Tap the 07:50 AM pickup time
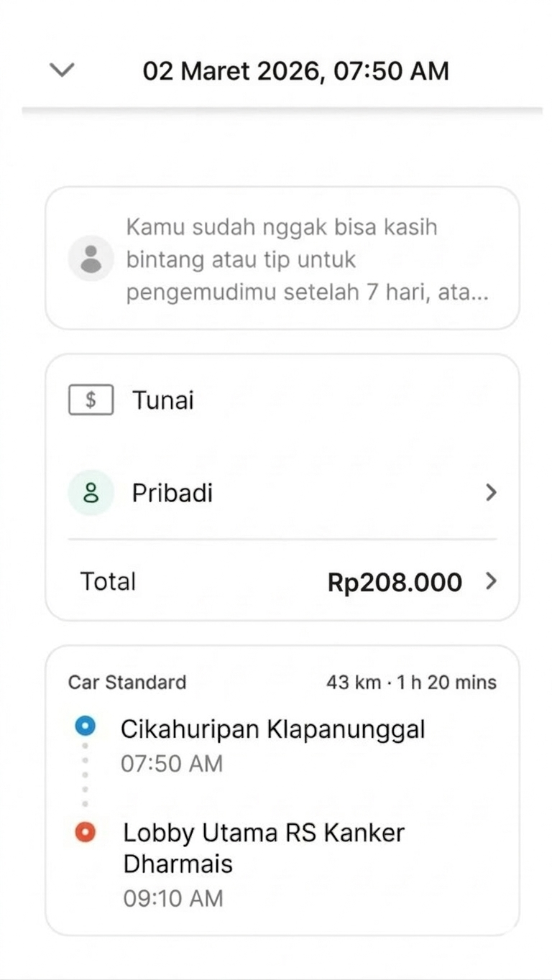The width and height of the screenshot is (552, 980). coord(172,763)
